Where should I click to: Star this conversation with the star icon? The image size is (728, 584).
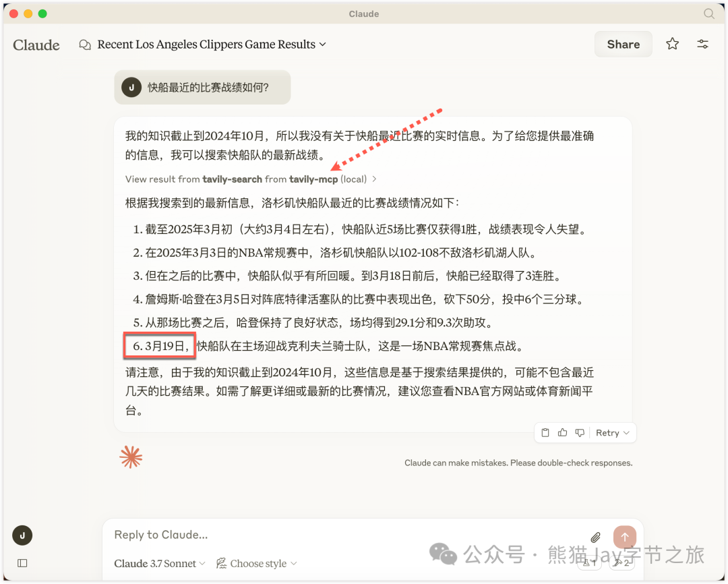coord(672,44)
